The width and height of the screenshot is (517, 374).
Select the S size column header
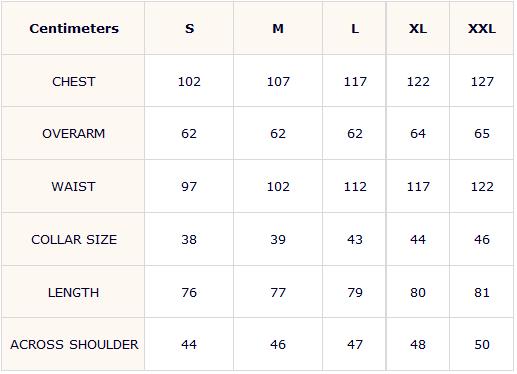(x=189, y=28)
